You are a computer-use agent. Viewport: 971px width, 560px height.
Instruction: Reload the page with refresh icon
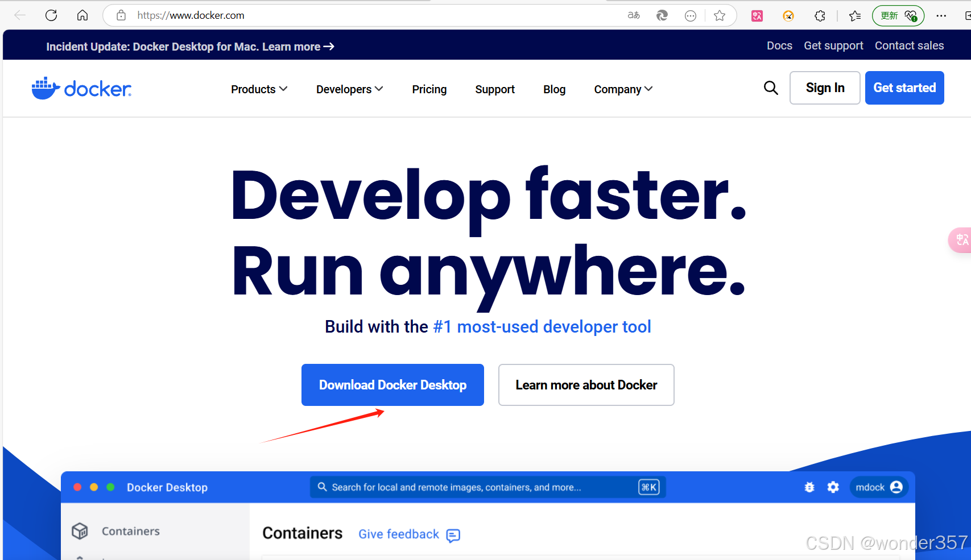pyautogui.click(x=51, y=15)
